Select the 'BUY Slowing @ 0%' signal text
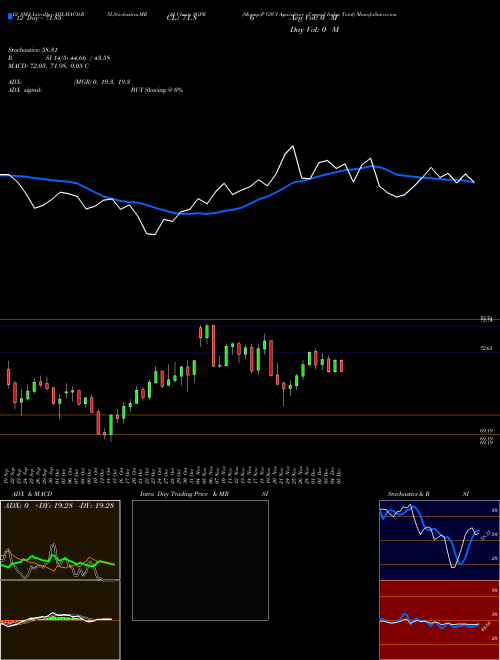The height and width of the screenshot is (660, 500). tap(157, 90)
